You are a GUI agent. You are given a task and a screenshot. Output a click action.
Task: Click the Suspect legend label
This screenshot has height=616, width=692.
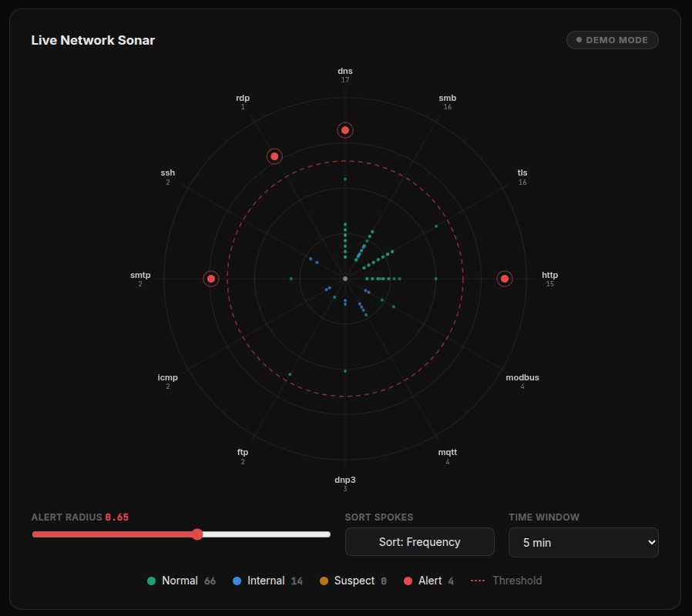tap(354, 581)
